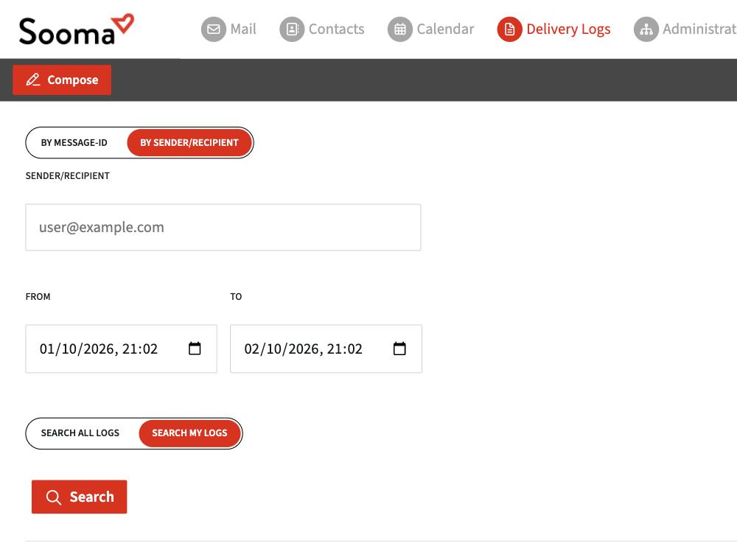This screenshot has width=737, height=560.
Task: Click the Mail envelope icon
Action: click(214, 29)
